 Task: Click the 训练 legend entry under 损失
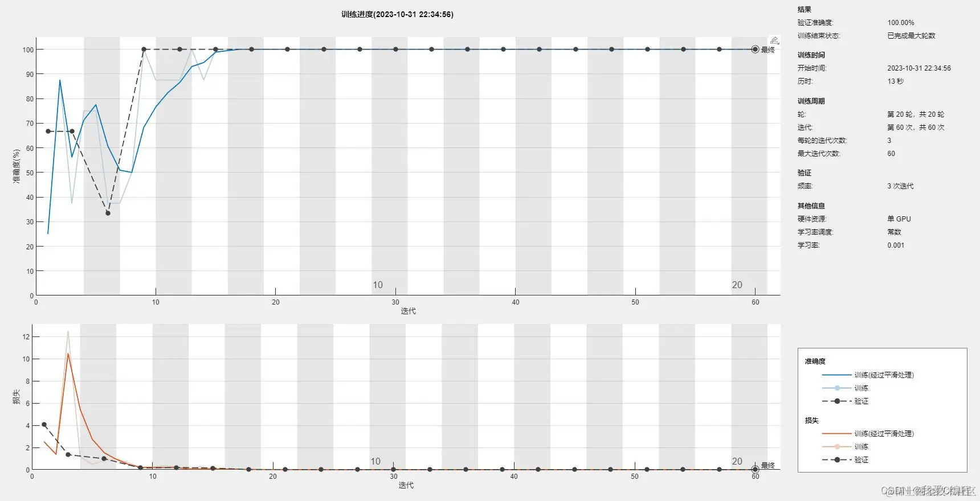click(861, 447)
